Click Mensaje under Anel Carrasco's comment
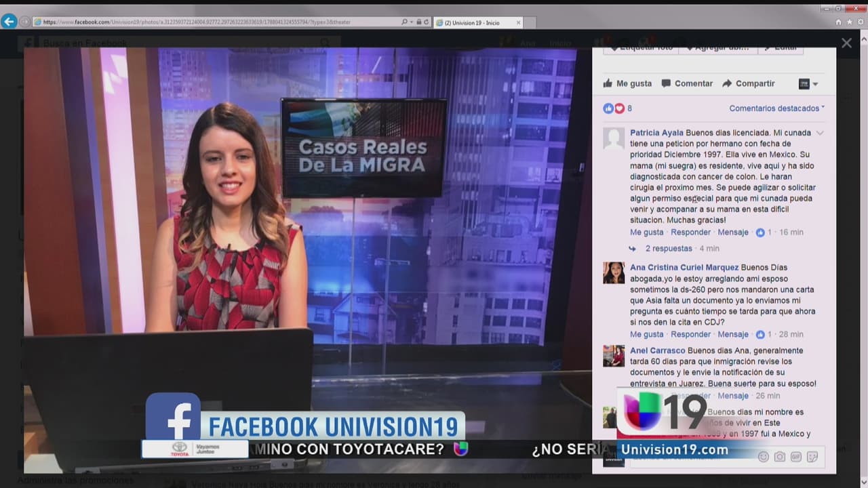 [733, 396]
